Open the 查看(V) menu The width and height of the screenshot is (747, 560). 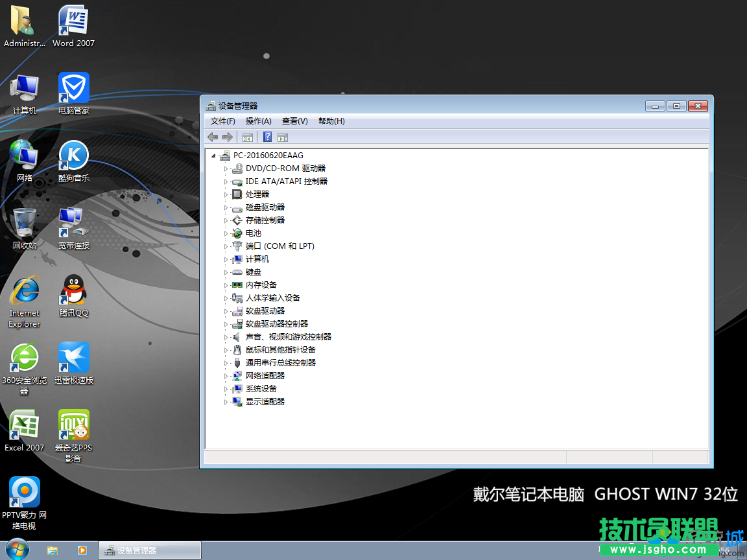[x=294, y=121]
